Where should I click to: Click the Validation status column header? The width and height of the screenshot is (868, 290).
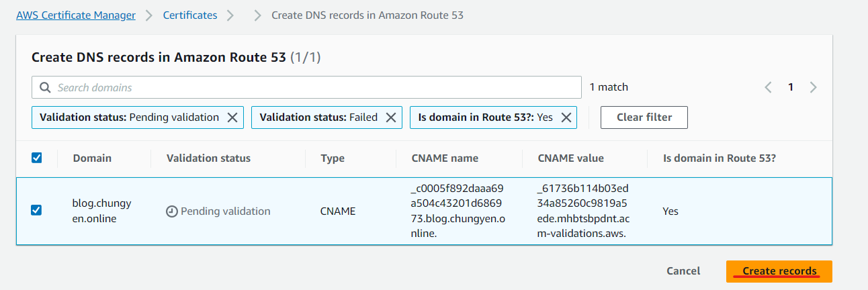pyautogui.click(x=208, y=158)
